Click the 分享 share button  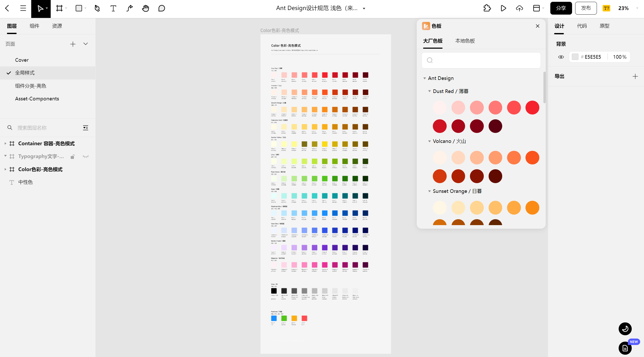tap(561, 8)
